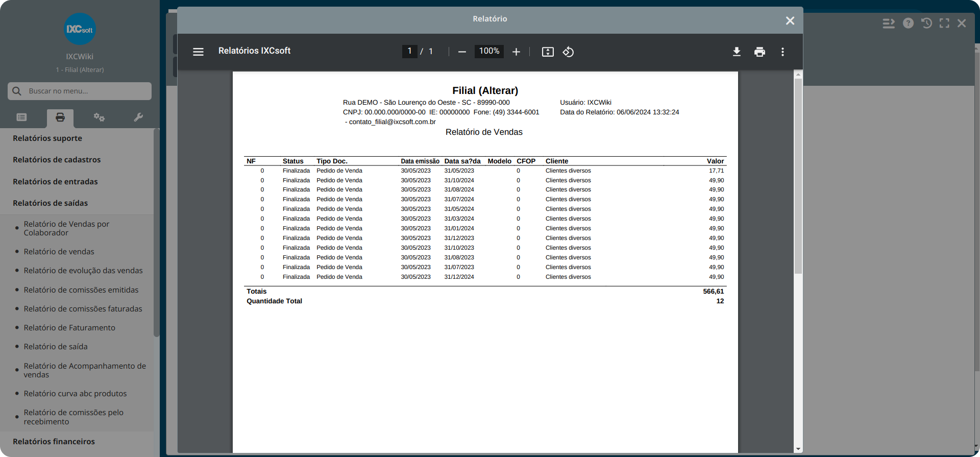
Task: Click the help question mark icon
Action: (x=908, y=23)
